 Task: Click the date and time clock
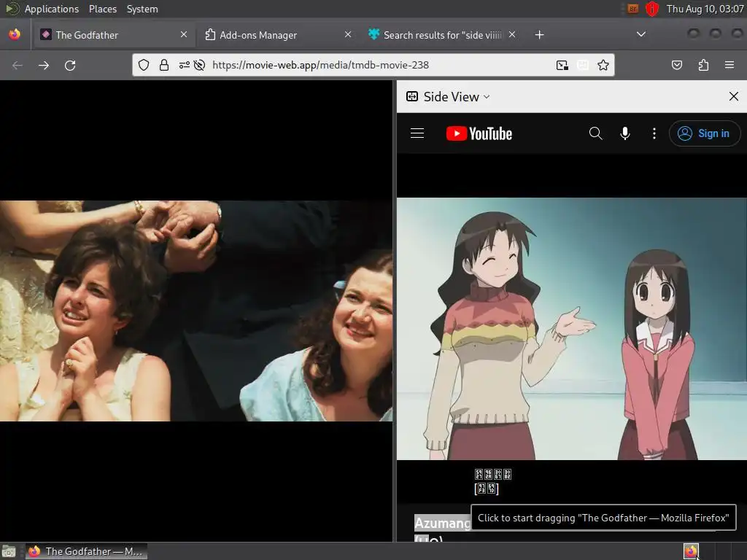(705, 9)
